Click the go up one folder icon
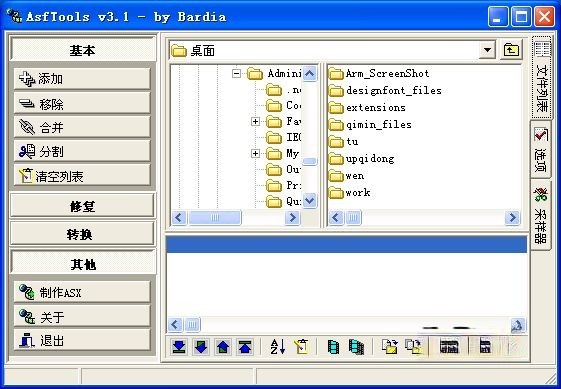 tap(511, 50)
